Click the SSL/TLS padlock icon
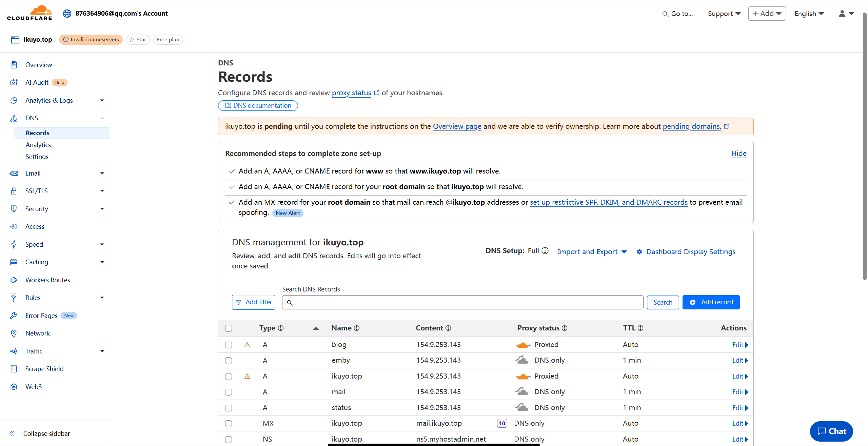The height and width of the screenshot is (446, 868). pyautogui.click(x=14, y=191)
